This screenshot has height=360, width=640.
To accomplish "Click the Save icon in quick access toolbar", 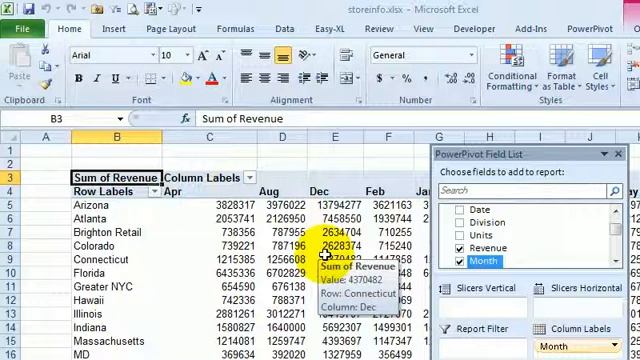I will pyautogui.click(x=29, y=9).
